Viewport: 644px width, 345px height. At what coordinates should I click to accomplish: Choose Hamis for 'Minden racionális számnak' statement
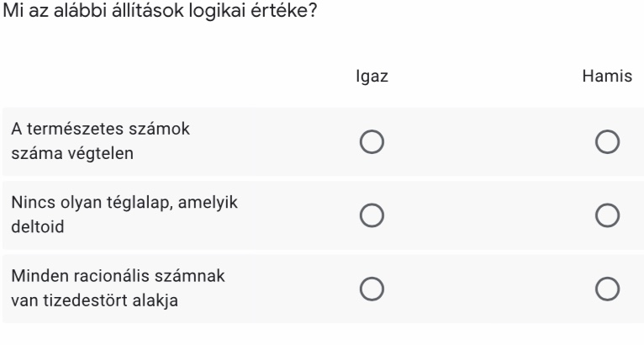pyautogui.click(x=606, y=289)
